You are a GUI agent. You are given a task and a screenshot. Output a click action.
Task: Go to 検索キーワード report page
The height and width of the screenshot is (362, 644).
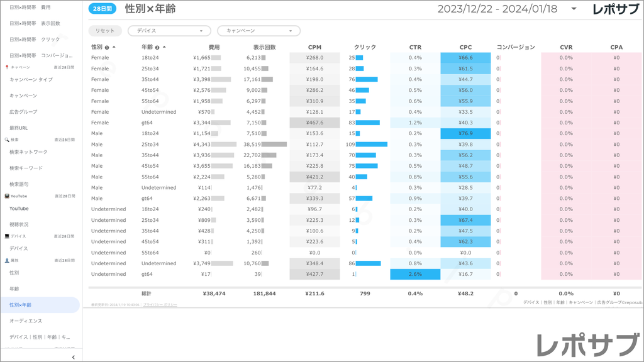point(26,168)
